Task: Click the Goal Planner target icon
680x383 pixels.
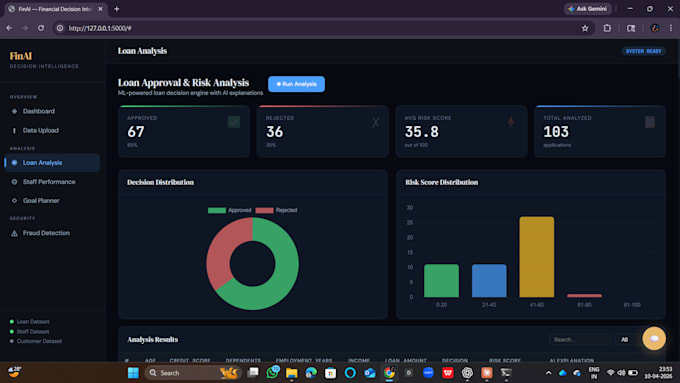Action: [x=14, y=201]
